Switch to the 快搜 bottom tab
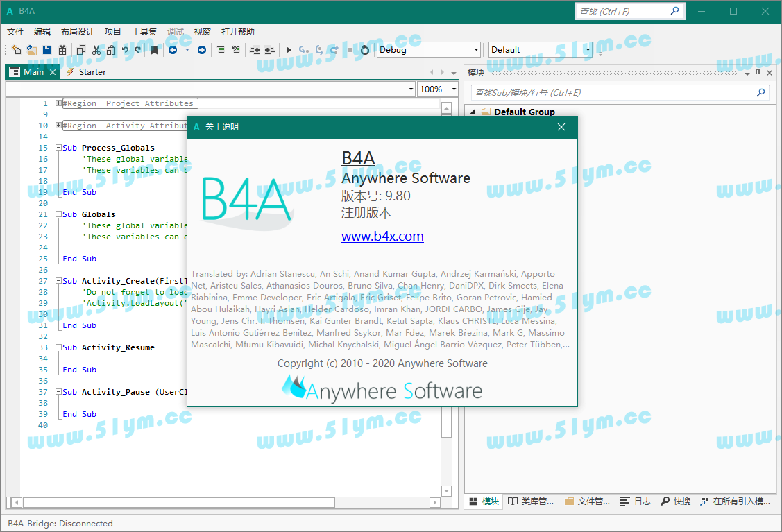The image size is (782, 532). coord(675,501)
